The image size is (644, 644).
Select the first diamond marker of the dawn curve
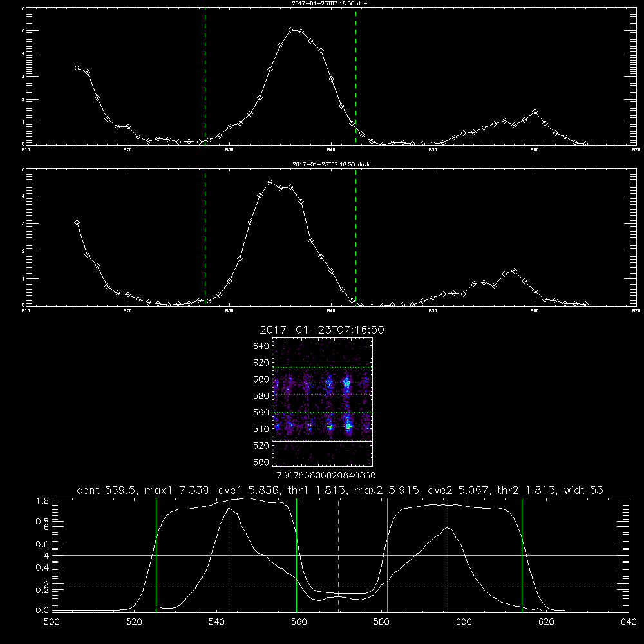pos(77,68)
